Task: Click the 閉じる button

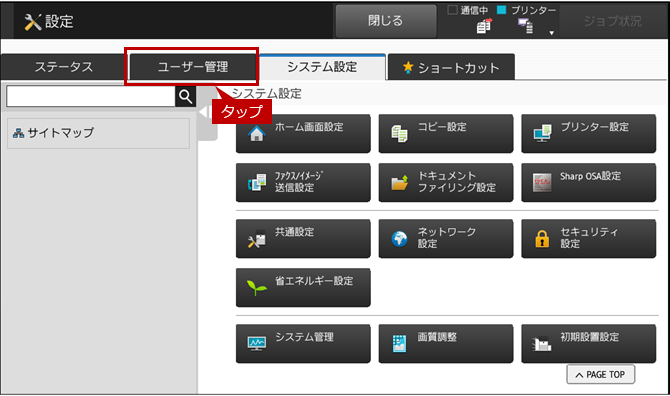Action: tap(386, 21)
